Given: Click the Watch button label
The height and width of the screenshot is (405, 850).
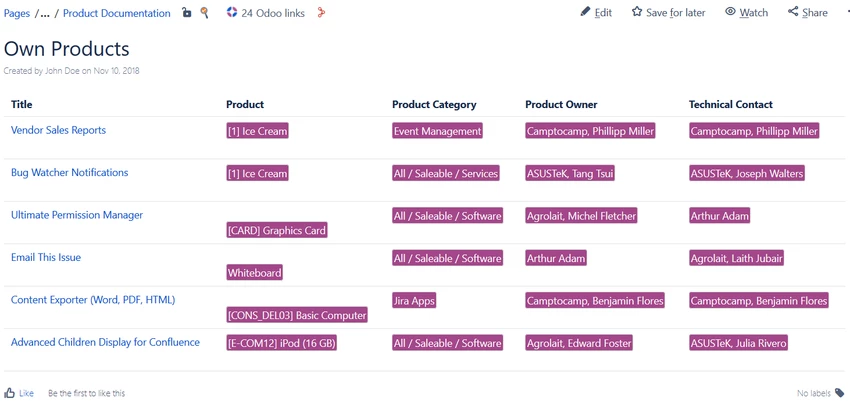Looking at the screenshot, I should coord(754,13).
